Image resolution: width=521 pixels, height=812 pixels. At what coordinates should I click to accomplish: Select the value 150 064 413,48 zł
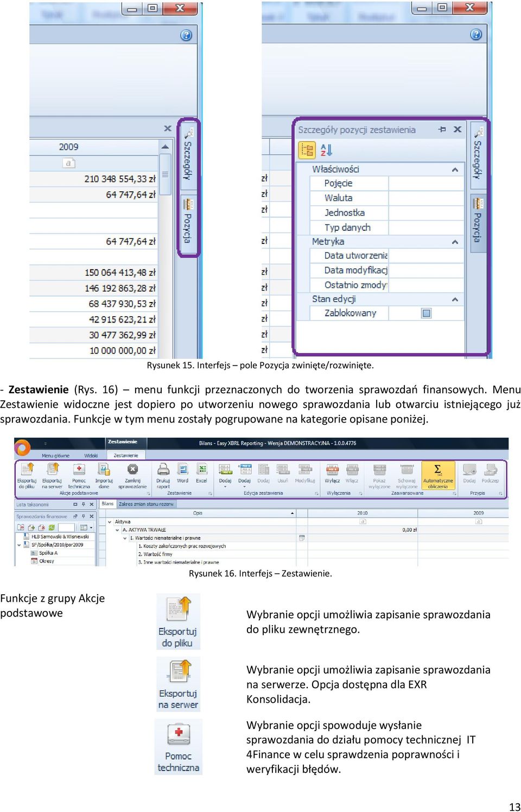coord(120,273)
